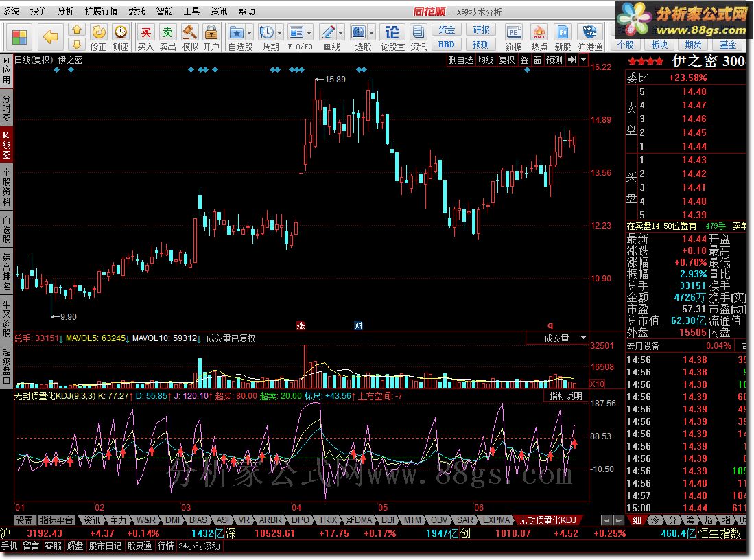Open 股市日记 in the bottom bar
The height and width of the screenshot is (560, 754).
click(105, 546)
